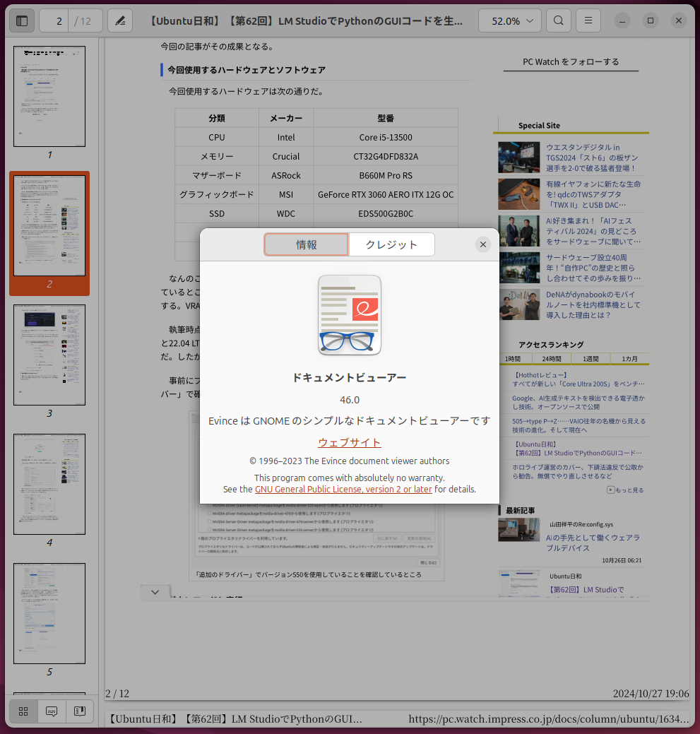This screenshot has width=700, height=734.
Task: Dismiss the about dialog with the X
Action: pyautogui.click(x=482, y=244)
